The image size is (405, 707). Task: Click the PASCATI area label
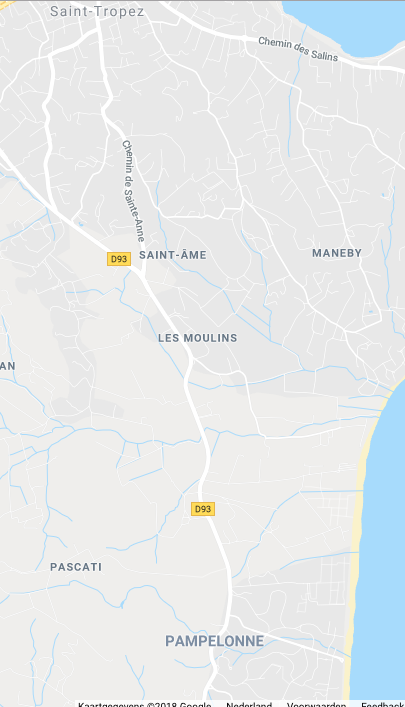click(76, 567)
